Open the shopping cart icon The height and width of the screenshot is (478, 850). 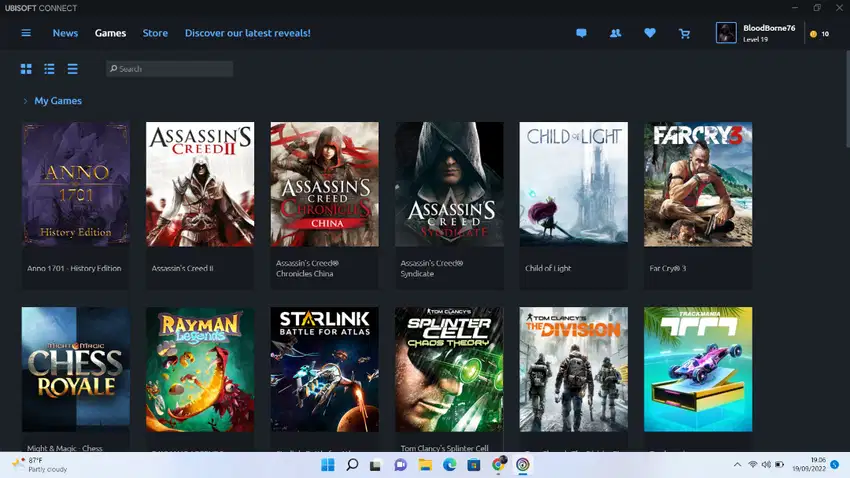pos(685,34)
